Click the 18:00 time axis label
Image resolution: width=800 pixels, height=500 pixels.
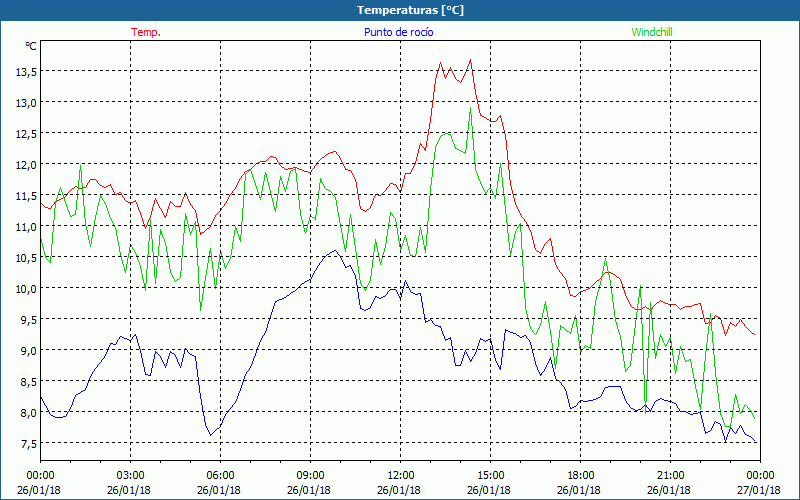[580, 475]
